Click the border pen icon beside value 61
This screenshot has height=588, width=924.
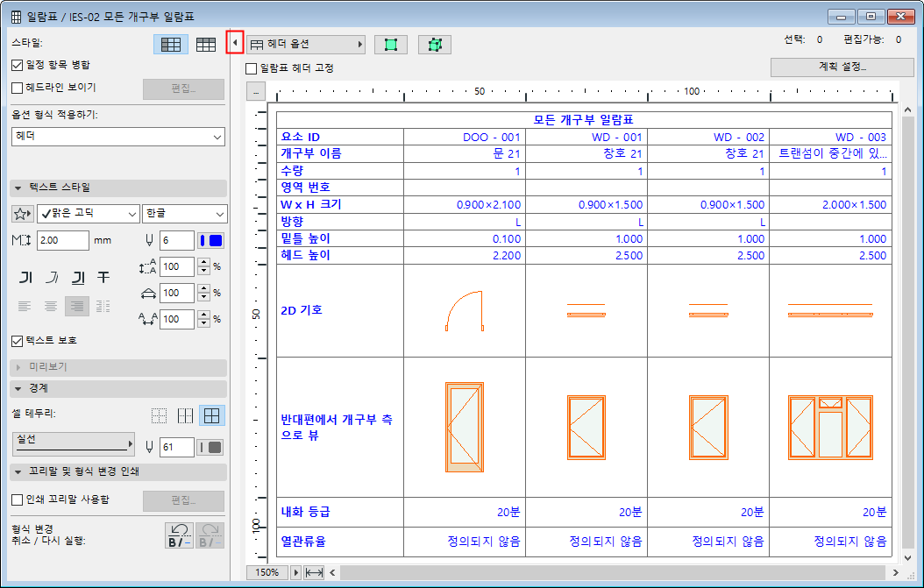point(149,447)
